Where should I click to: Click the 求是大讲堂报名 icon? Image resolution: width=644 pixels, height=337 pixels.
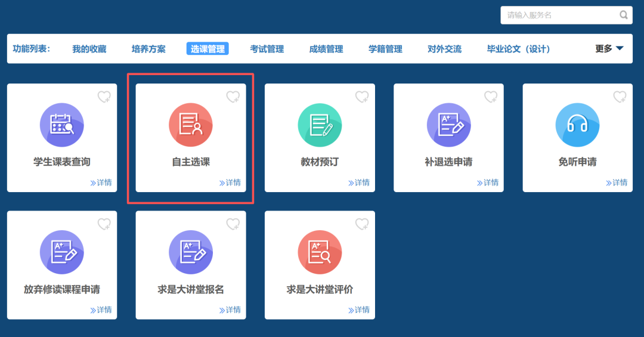click(191, 252)
